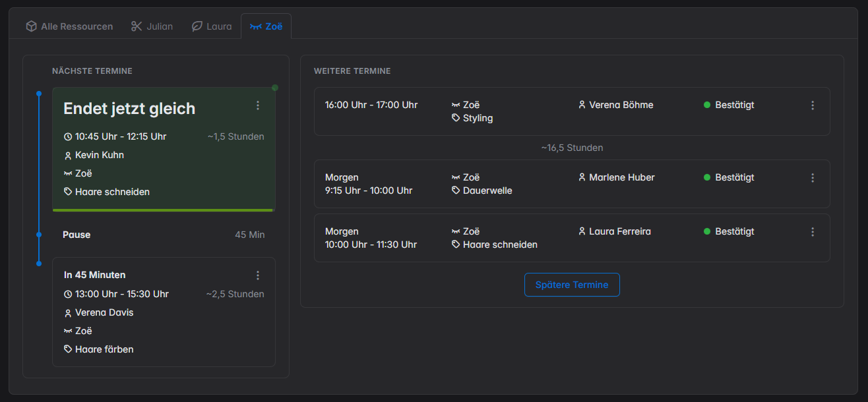868x402 pixels.
Task: Click the 16:00 Uhr - 17:00 Uhr time
Action: point(371,105)
